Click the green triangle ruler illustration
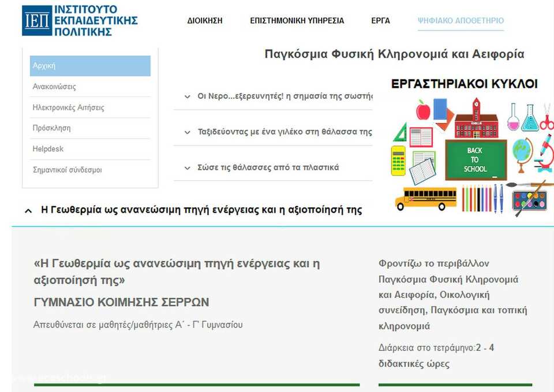This screenshot has width=554, height=392. [400, 132]
